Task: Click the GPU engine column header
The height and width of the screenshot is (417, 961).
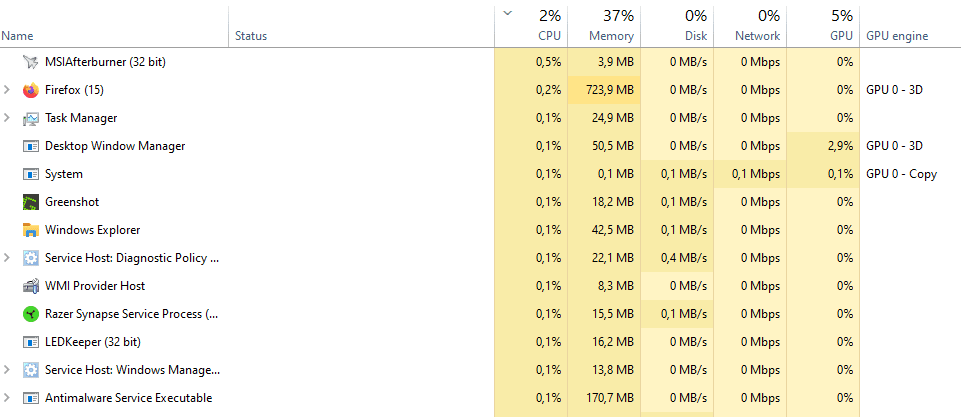Action: coord(897,36)
